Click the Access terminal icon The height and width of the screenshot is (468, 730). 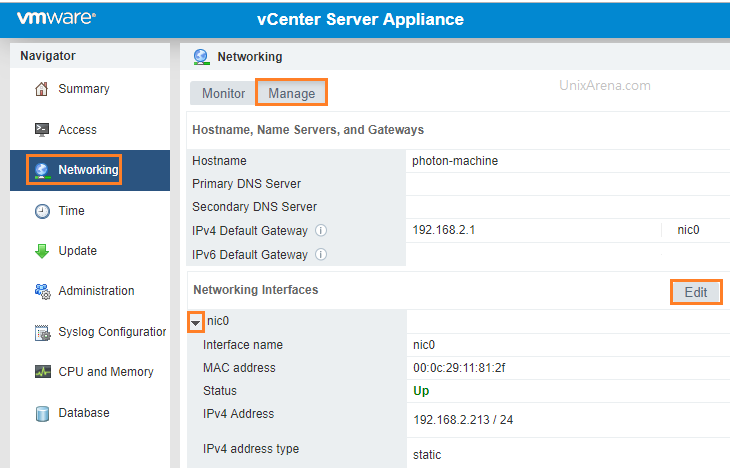coord(42,129)
